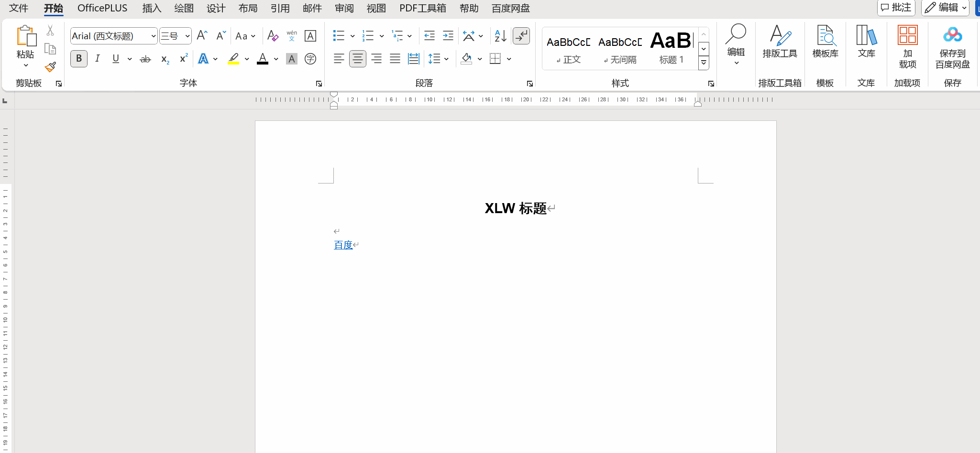Toggle show paragraph marks button
Viewport: 980px width, 453px height.
click(521, 36)
